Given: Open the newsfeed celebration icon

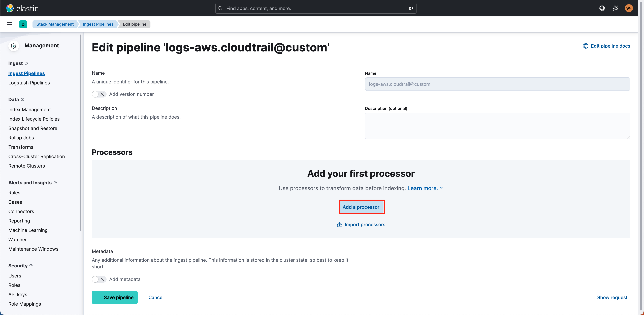Looking at the screenshot, I should [615, 8].
